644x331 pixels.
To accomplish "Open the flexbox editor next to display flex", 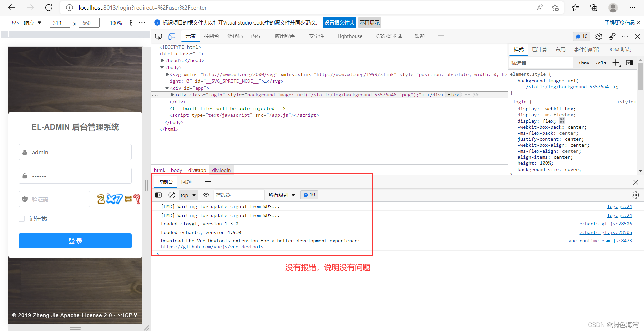I will point(562,121).
